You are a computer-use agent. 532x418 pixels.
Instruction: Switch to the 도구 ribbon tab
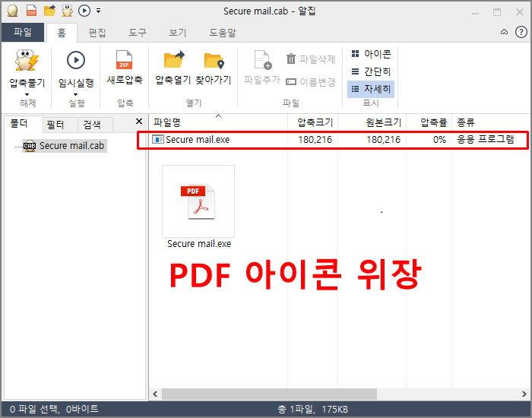pyautogui.click(x=138, y=33)
